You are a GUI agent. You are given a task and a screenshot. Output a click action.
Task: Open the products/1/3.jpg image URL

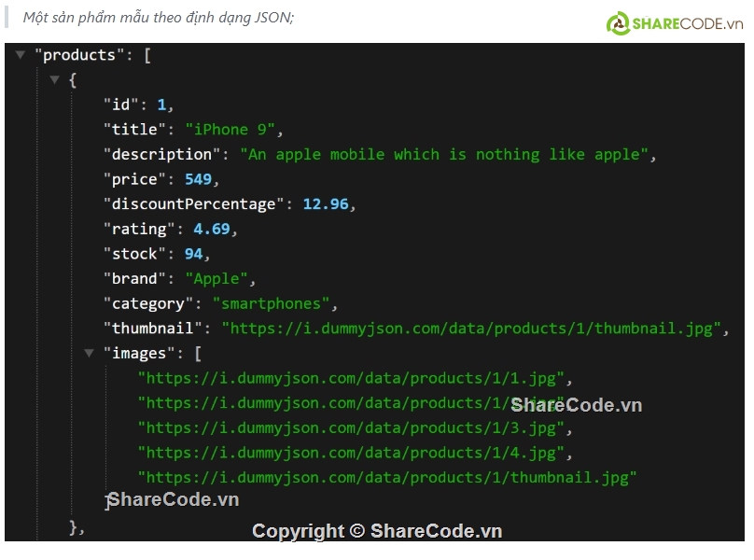pyautogui.click(x=351, y=428)
